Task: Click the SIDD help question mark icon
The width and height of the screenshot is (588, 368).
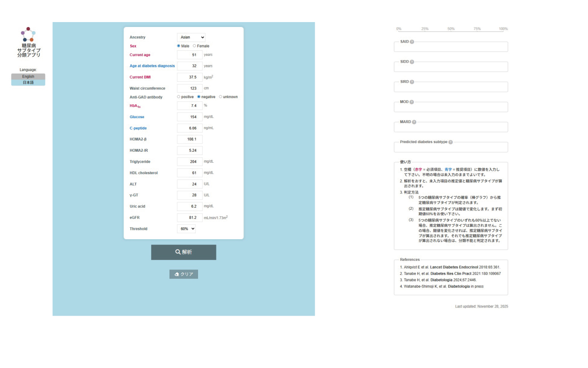Action: point(412,62)
